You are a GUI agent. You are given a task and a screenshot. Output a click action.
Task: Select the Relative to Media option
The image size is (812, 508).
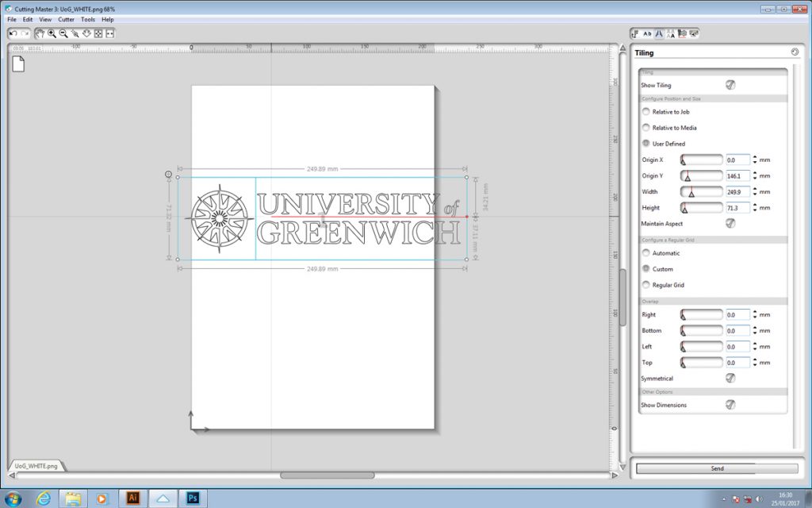(646, 128)
